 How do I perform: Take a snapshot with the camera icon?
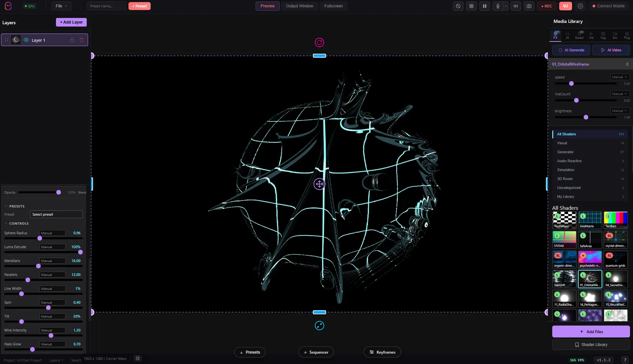pyautogui.click(x=529, y=6)
